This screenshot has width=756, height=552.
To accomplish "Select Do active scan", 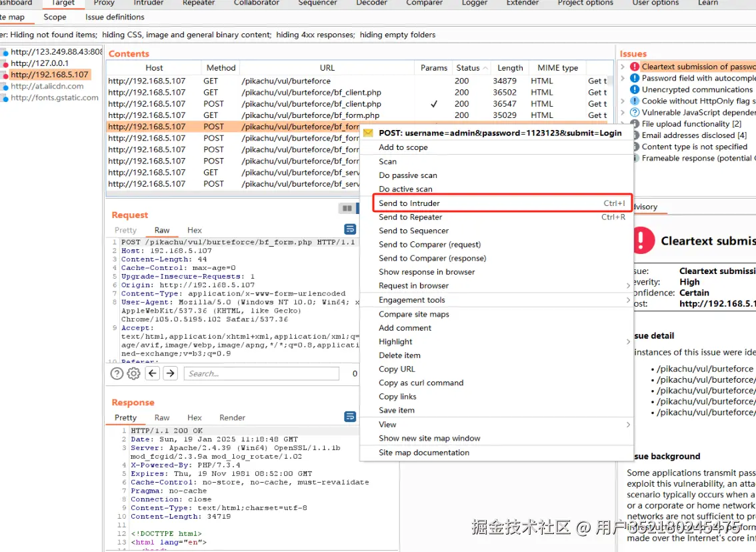I will click(497, 189).
